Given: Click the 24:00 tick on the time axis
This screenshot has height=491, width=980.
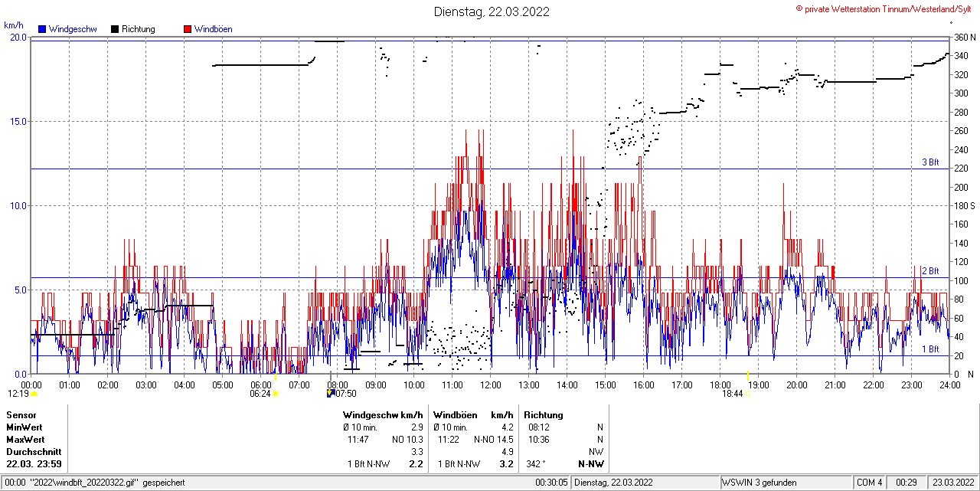Looking at the screenshot, I should point(950,385).
